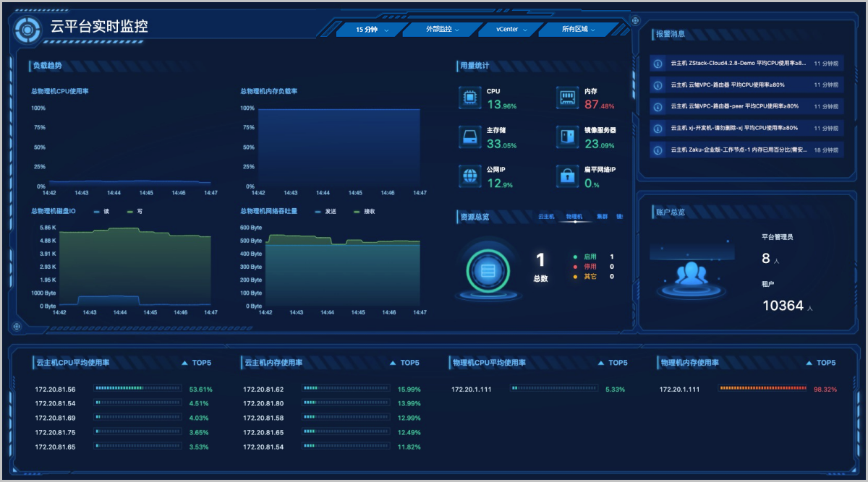The height and width of the screenshot is (482, 868).
Task: Click the 镜像服务器 server icon
Action: (x=568, y=137)
